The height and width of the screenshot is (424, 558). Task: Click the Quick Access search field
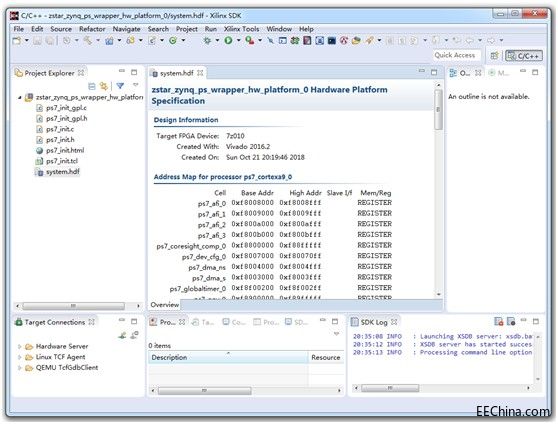pos(456,56)
